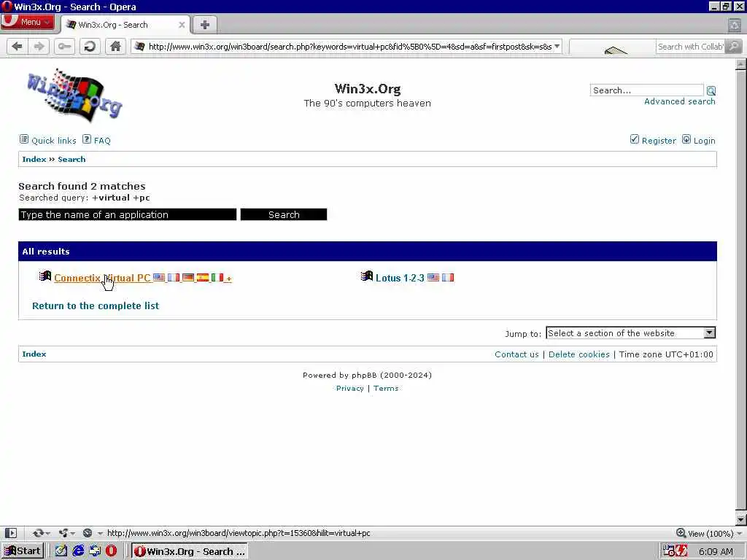This screenshot has height=560, width=747.
Task: Click Spanish flag beside Connectix Virtual PC
Action: [203, 277]
